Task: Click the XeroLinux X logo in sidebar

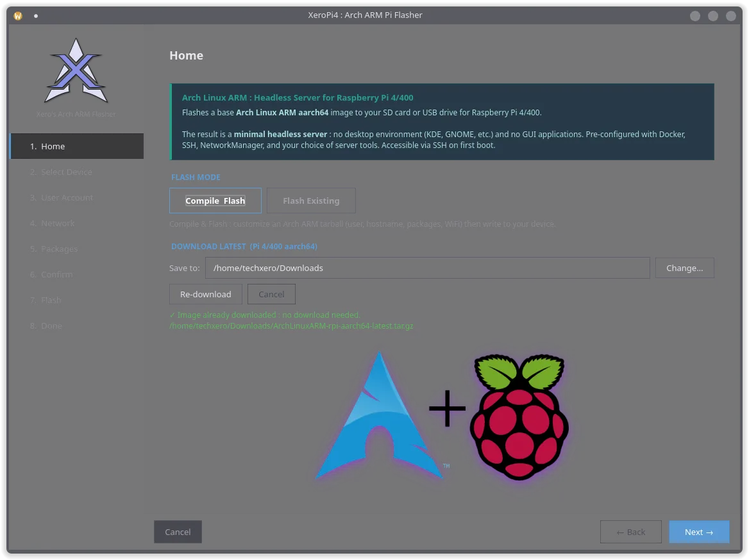Action: 76,70
